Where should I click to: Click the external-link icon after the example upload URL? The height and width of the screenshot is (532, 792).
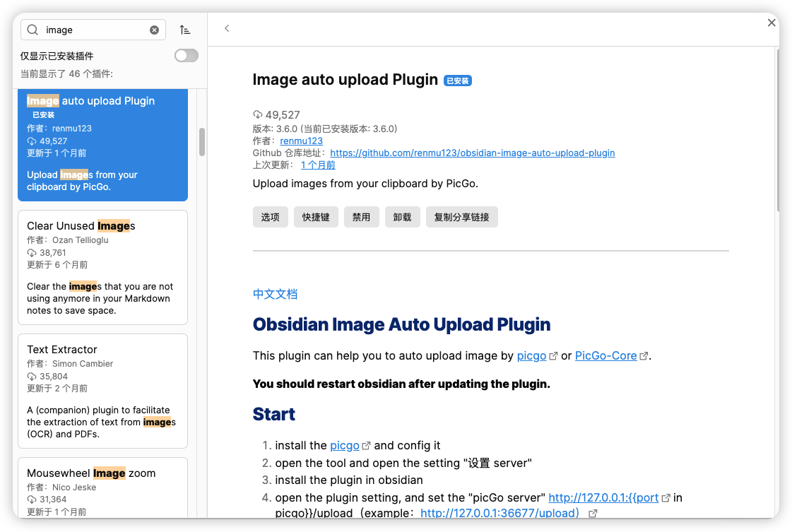pyautogui.click(x=592, y=513)
